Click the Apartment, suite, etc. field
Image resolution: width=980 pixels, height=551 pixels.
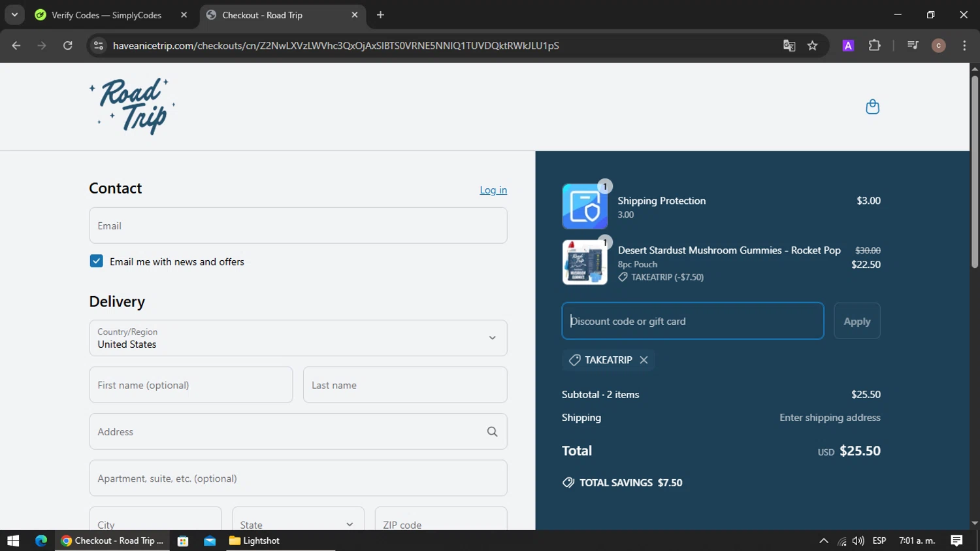click(x=298, y=478)
